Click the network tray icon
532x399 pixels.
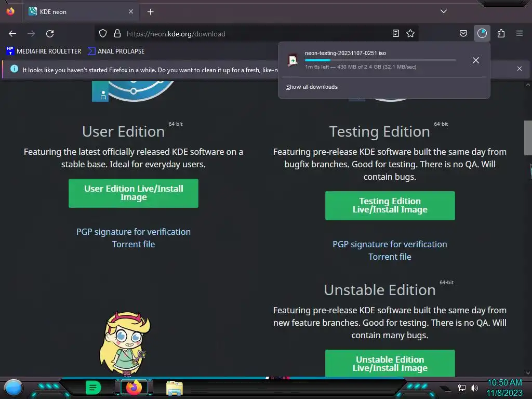[462, 388]
